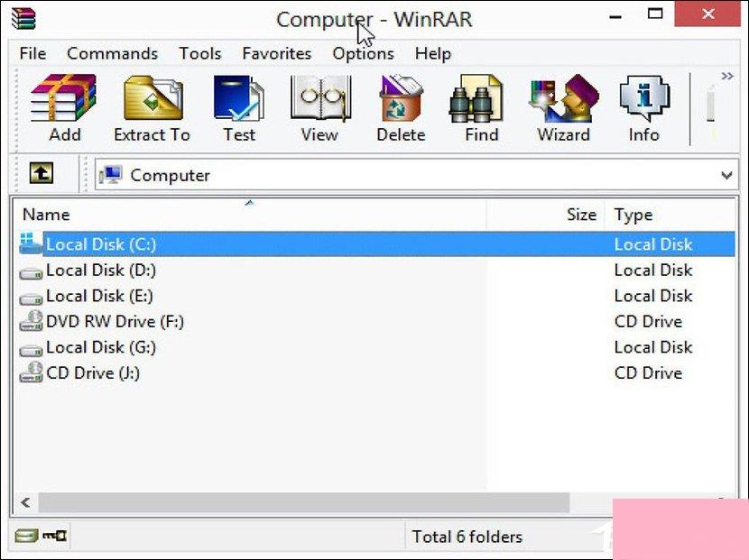Click the Test archive toolbar icon
Screen dimensions: 749x560
pos(239,98)
